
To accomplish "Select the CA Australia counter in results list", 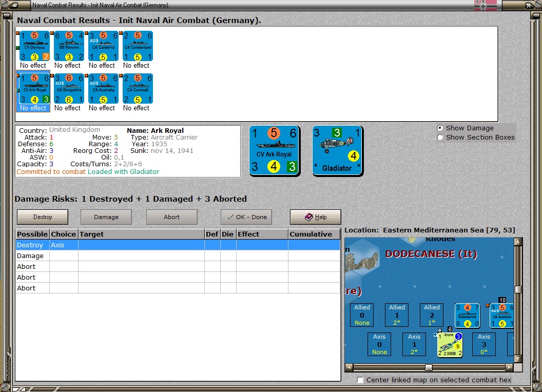I will (103, 88).
